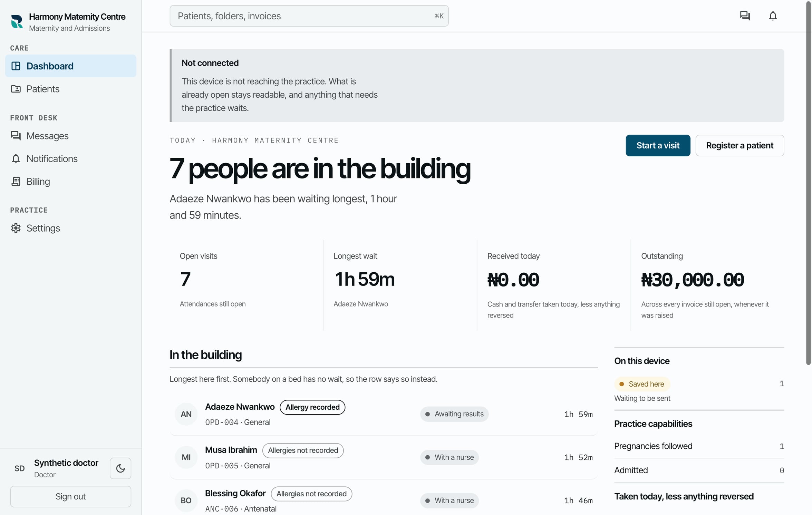Focus the Patients, folders, invoices search field
The width and height of the screenshot is (812, 515).
coord(309,16)
